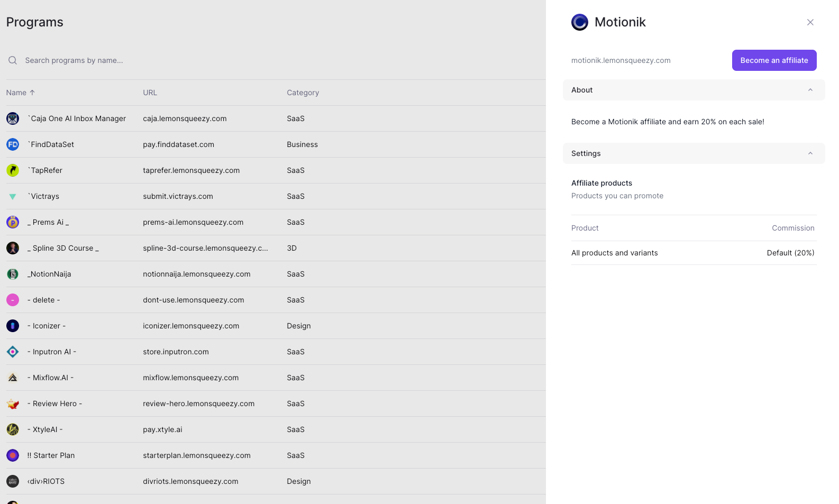Click the URL column header
The height and width of the screenshot is (504, 839).
(x=150, y=93)
